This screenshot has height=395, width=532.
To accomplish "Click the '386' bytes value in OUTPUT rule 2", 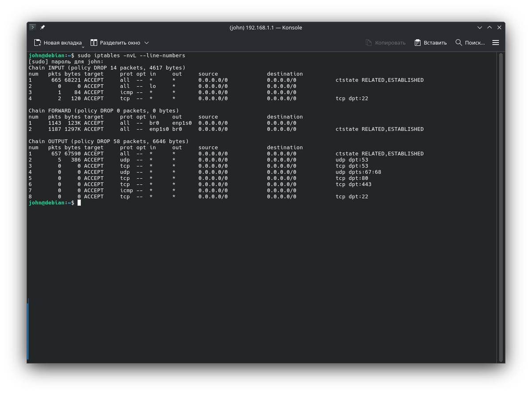I will click(x=76, y=160).
